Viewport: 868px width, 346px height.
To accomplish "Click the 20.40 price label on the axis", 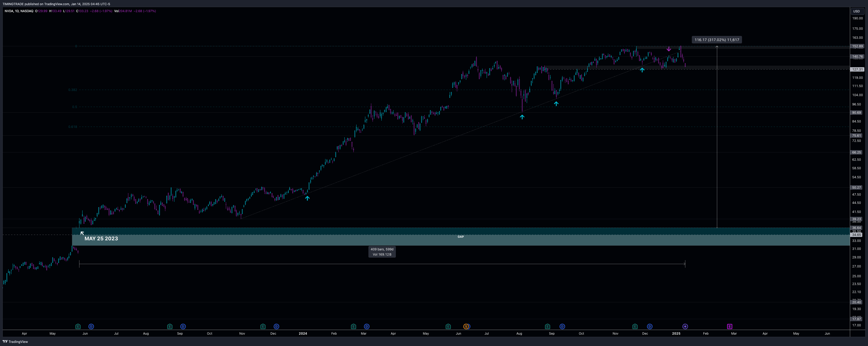I will click(857, 302).
